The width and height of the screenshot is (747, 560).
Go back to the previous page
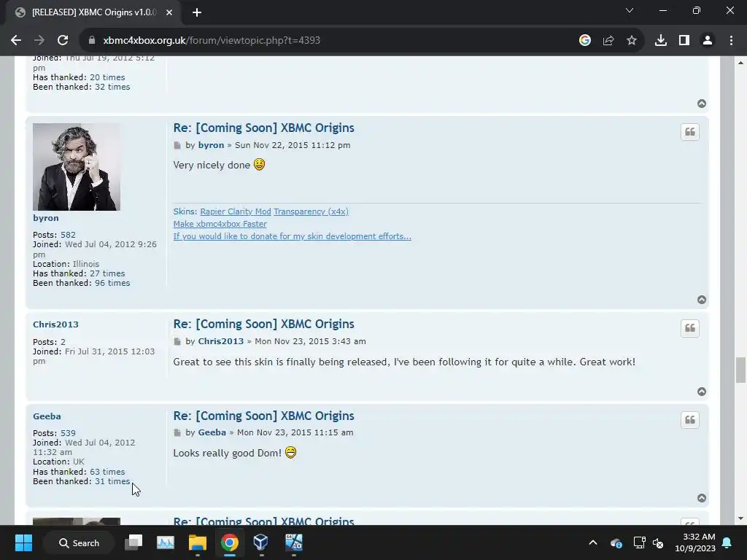click(x=16, y=41)
